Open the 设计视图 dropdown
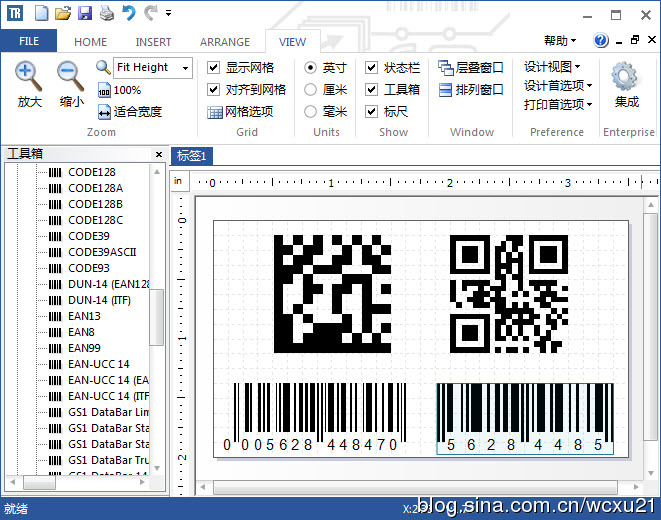661x520 pixels. 552,66
